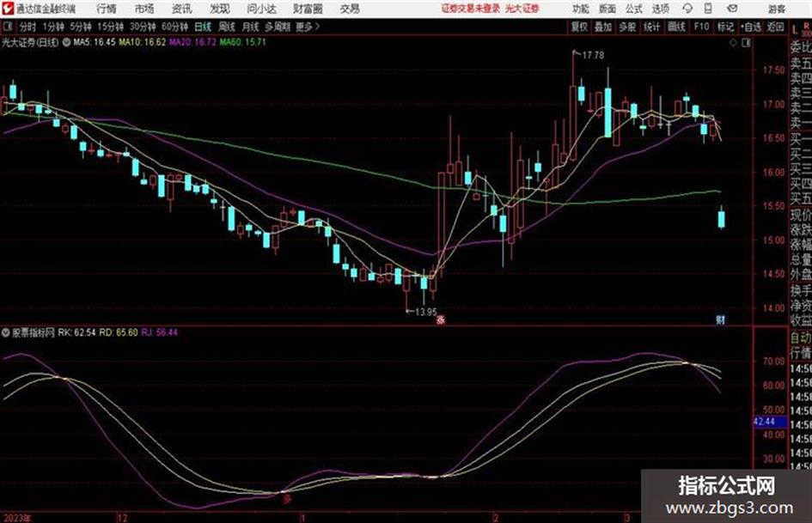Screen dimensions: 812x523
Task: Switch to 5分钟 period
Action: pos(80,27)
